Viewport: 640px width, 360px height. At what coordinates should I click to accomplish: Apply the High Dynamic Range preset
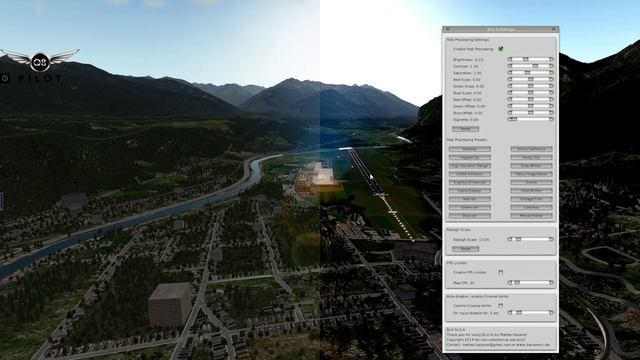point(470,166)
